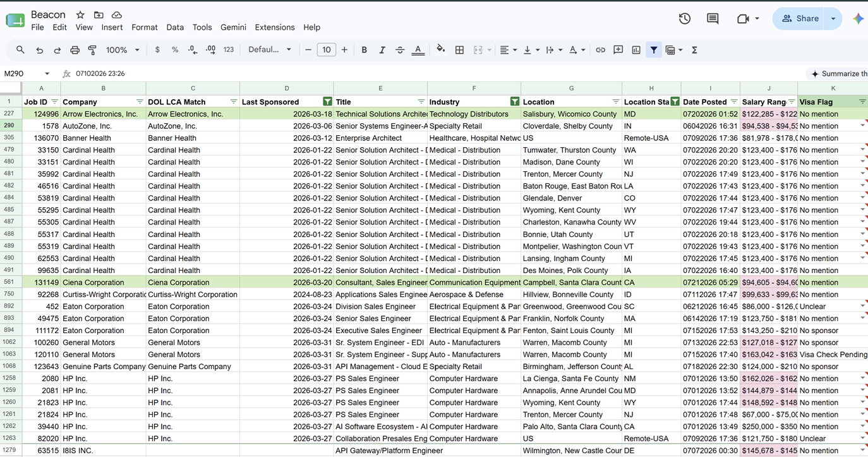Activate the paint format tool

coord(92,50)
